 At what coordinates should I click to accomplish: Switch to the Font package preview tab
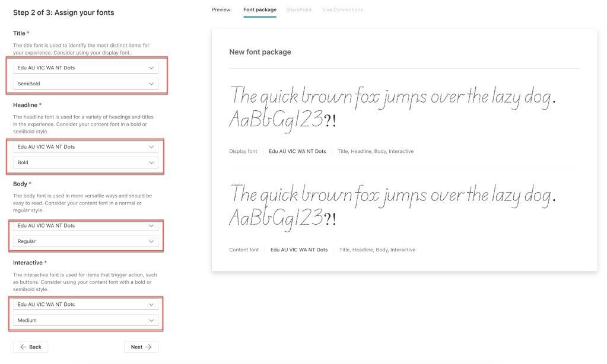(x=260, y=10)
